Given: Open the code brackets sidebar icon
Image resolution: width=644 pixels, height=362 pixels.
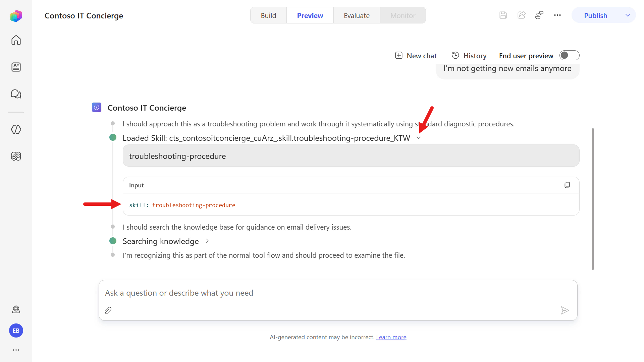Looking at the screenshot, I should point(16,129).
